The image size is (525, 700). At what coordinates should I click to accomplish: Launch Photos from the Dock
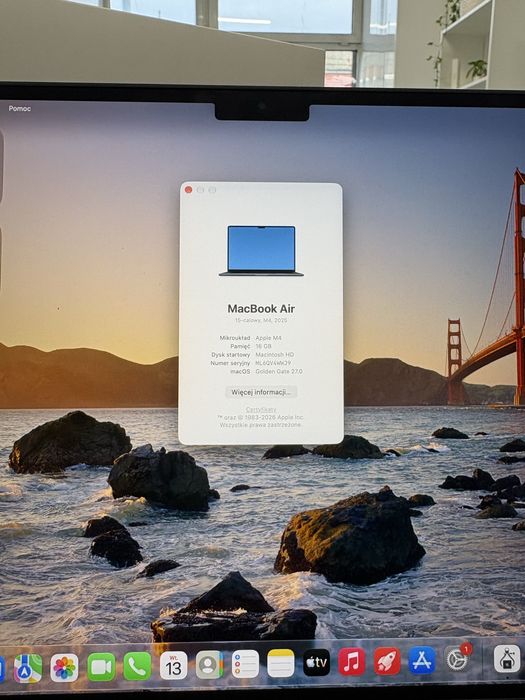(x=64, y=668)
